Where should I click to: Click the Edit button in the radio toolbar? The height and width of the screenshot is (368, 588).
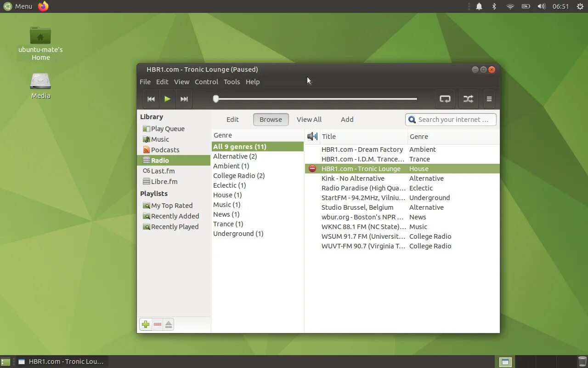[x=232, y=120]
